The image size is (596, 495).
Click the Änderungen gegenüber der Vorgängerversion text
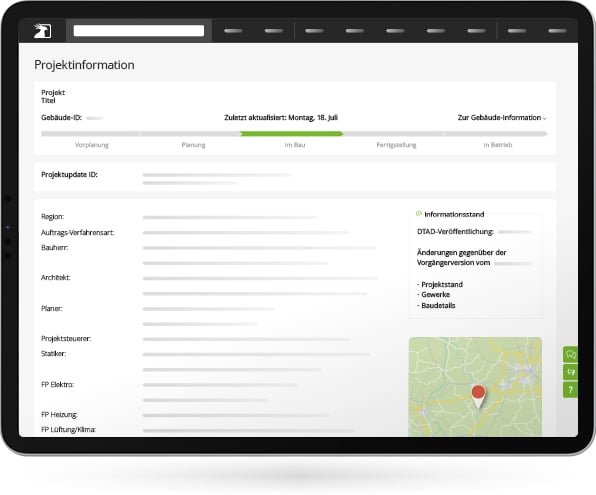click(461, 257)
